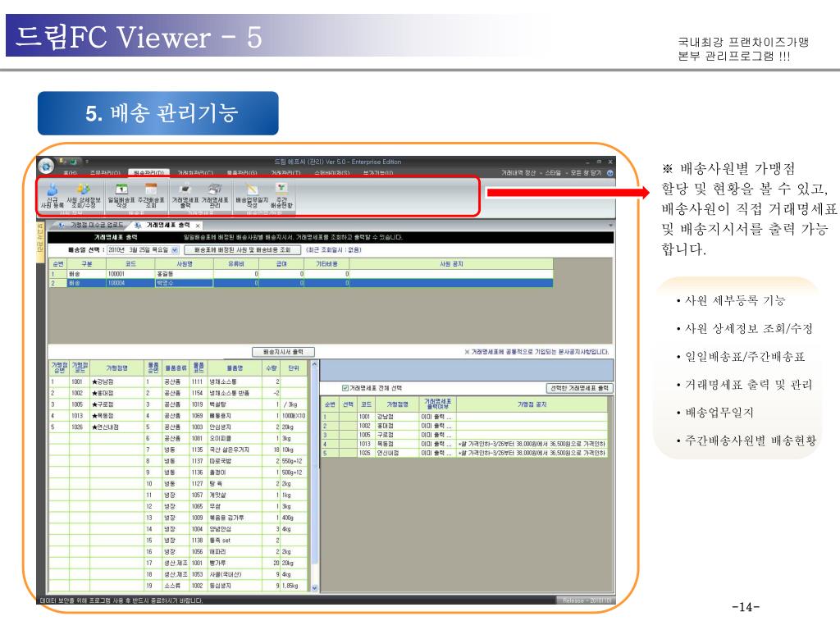Open 사원 상세정보 조회/수정 icon
This screenshot has width=840, height=630.
point(83,195)
